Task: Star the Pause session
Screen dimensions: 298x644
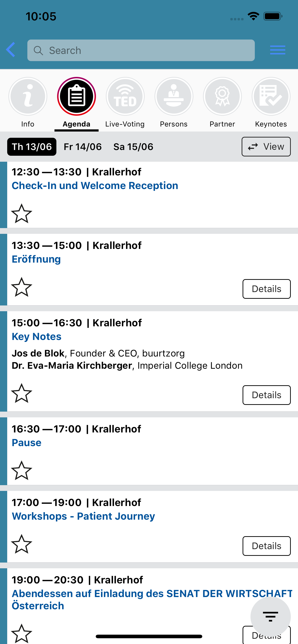Action: tap(22, 471)
